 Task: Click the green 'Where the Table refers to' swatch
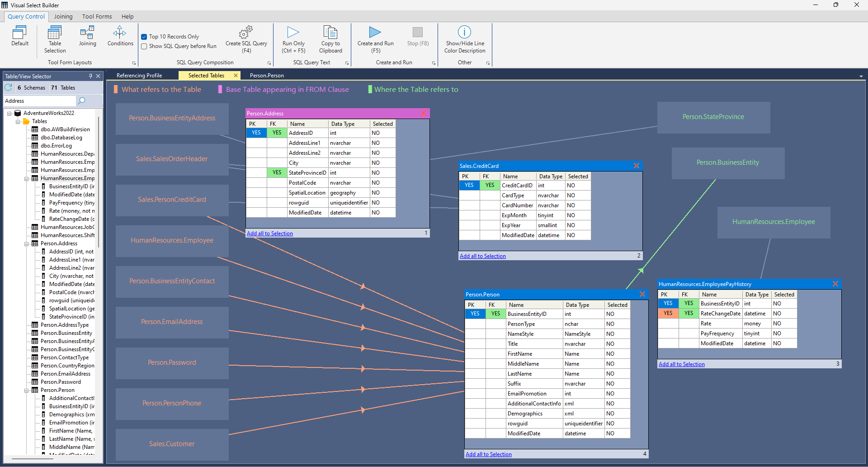coord(370,90)
